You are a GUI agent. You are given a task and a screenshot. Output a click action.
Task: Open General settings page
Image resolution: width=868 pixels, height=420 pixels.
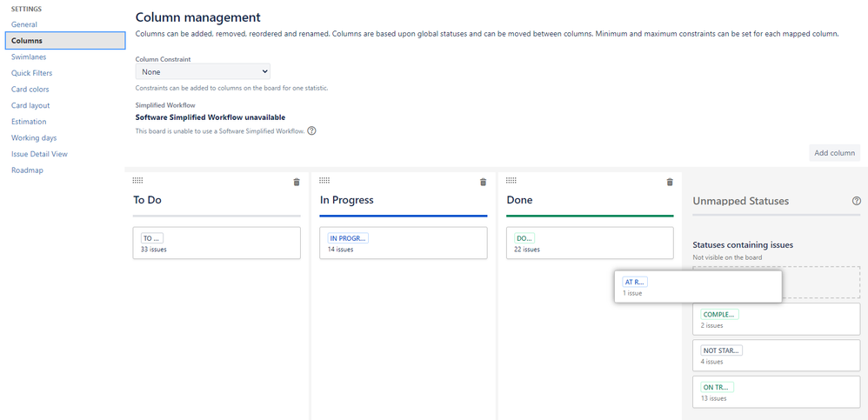pos(23,24)
